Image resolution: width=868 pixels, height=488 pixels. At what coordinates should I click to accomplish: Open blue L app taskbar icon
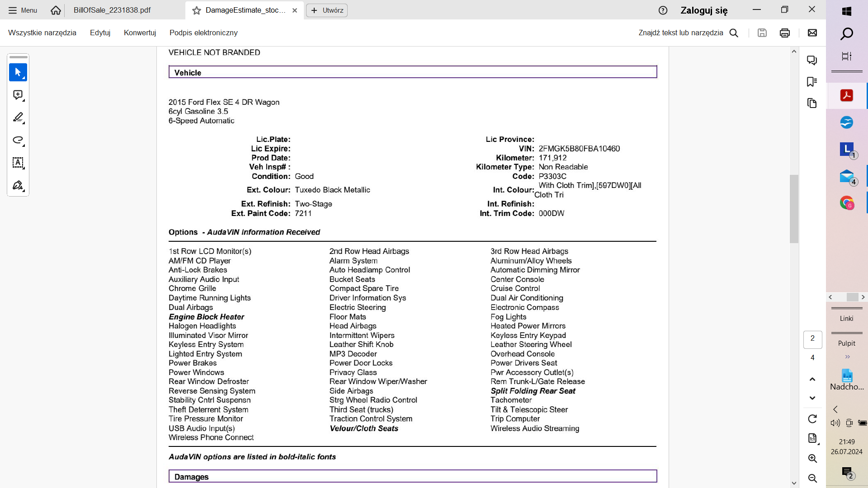[847, 149]
